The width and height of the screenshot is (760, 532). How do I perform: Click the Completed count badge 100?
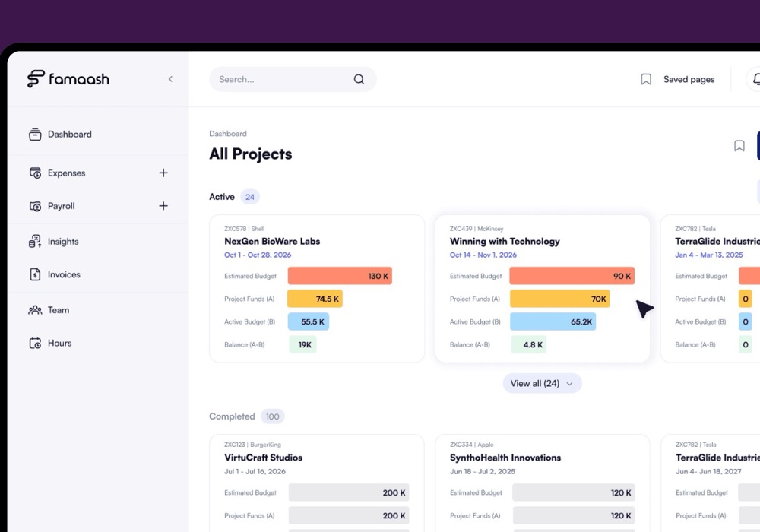(272, 416)
